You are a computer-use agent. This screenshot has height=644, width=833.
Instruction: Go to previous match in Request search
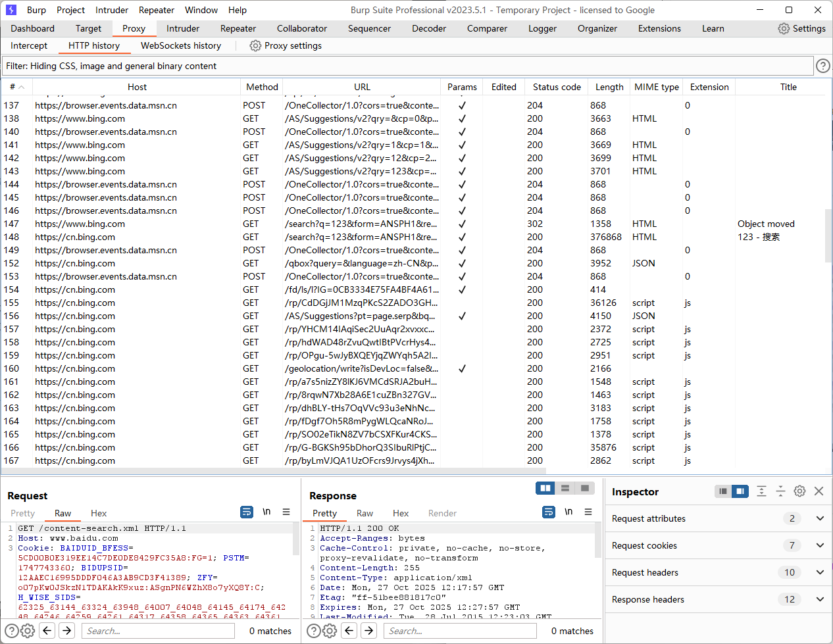coord(47,631)
